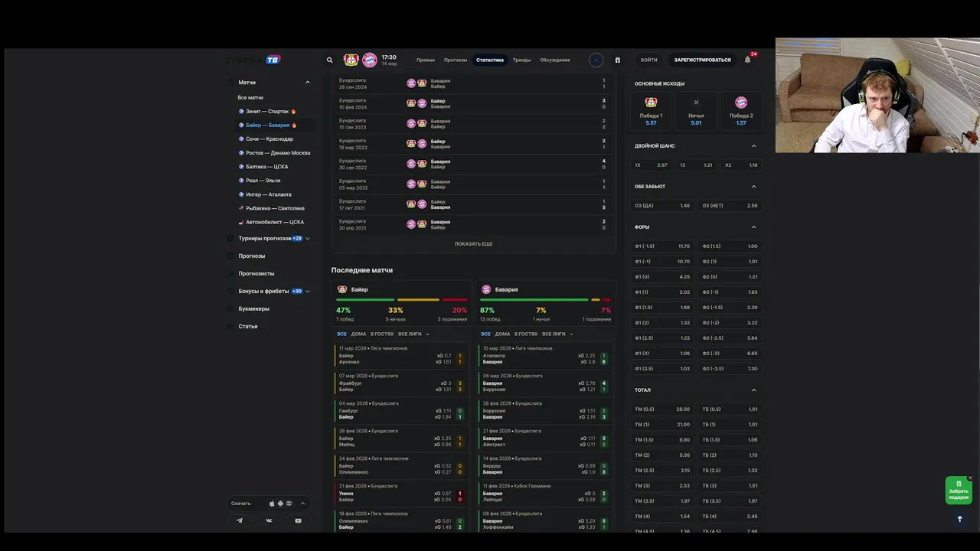The width and height of the screenshot is (980, 551).
Task: Select Победа 1 odds 5.57
Action: tap(651, 112)
